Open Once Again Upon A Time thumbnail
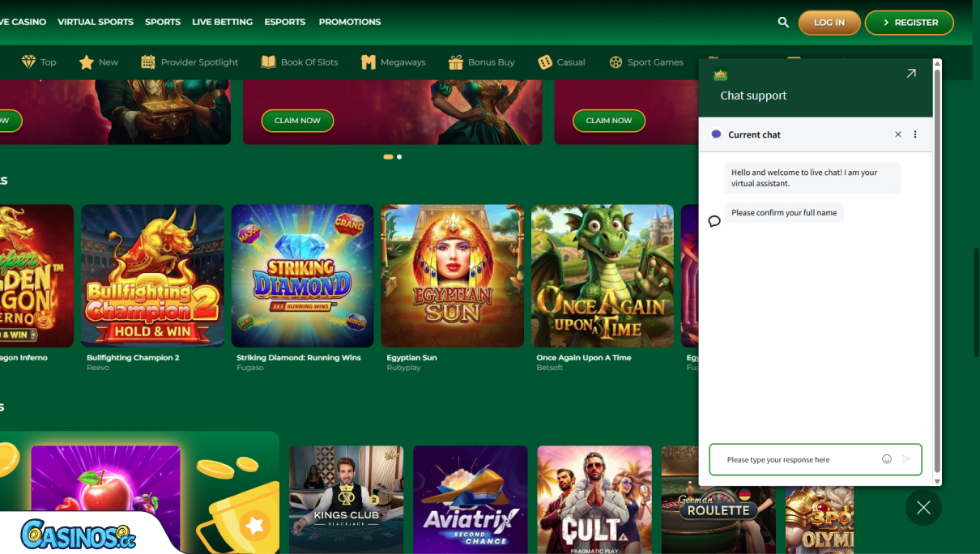This screenshot has height=554, width=980. click(603, 276)
